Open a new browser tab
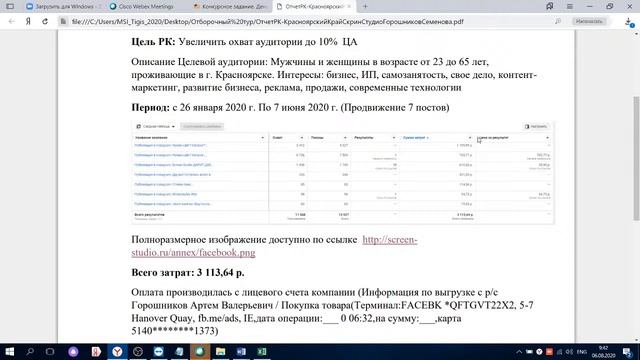640x360 pixels. (x=365, y=7)
